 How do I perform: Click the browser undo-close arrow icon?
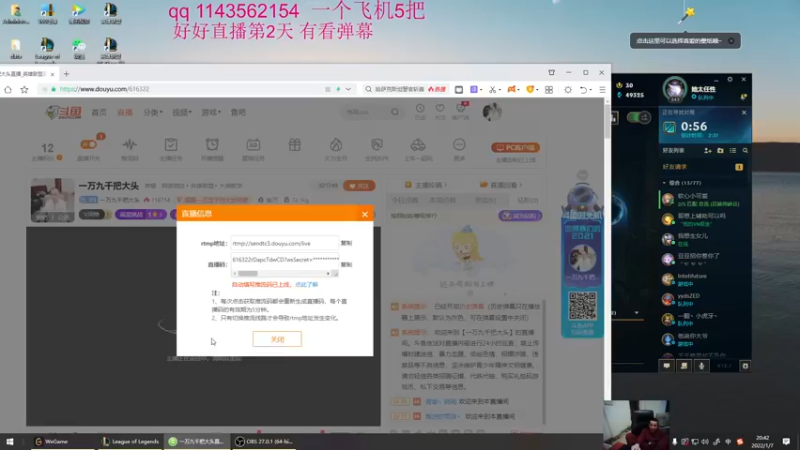click(583, 89)
